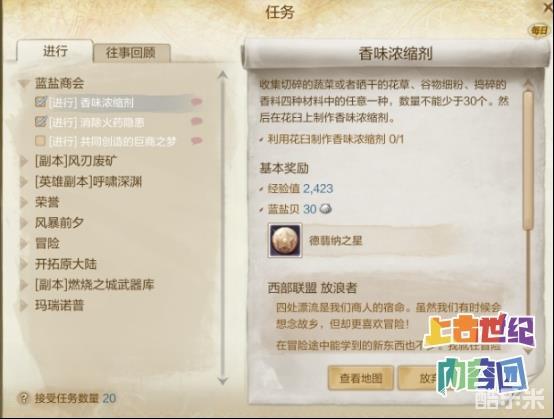Click the 德翡纳之星 reward item icon
The height and width of the screenshot is (419, 554).
[285, 240]
